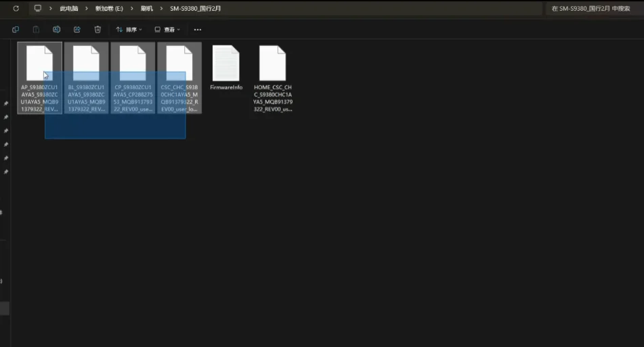The height and width of the screenshot is (347, 644).
Task: Click the copy icon in toolbar
Action: 16,30
